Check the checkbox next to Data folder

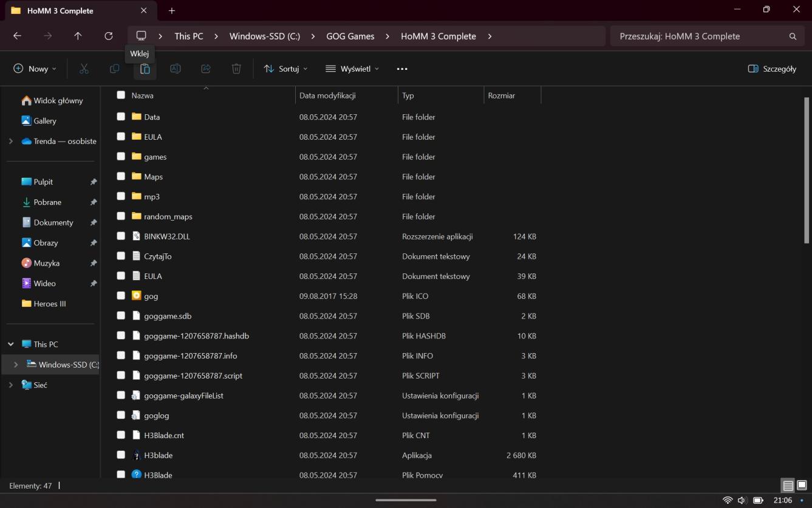click(121, 117)
